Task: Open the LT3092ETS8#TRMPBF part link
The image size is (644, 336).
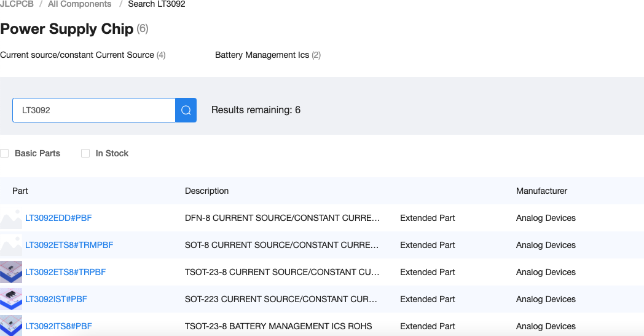Action: click(69, 245)
